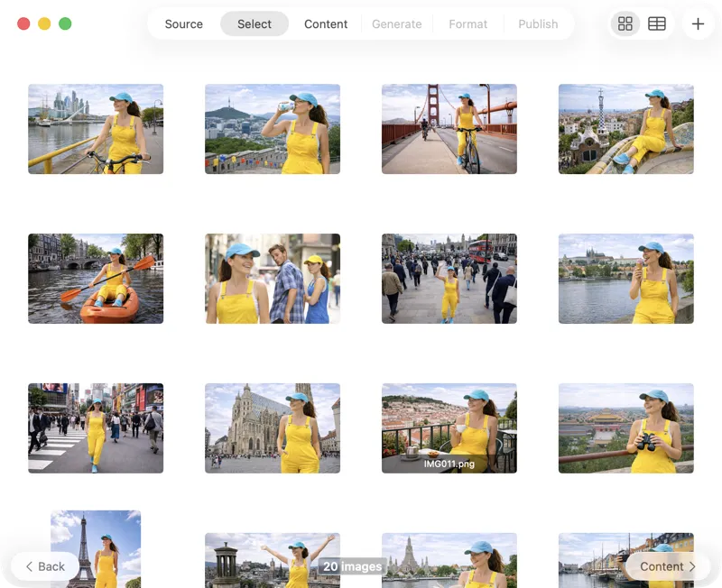Go Back using the bottom button
Viewport: 722px width, 588px height.
tap(45, 566)
